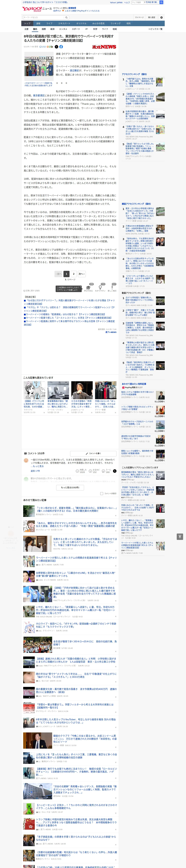Viewport: 186px width, 868px height.
Task: Open related article about なぜ店に行かずデリバリー
Action: 69,302
